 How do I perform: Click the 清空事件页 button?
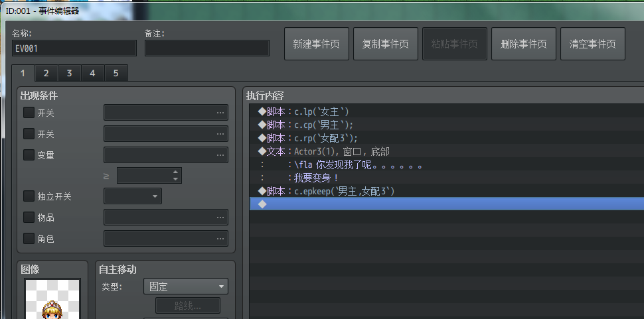click(x=592, y=44)
